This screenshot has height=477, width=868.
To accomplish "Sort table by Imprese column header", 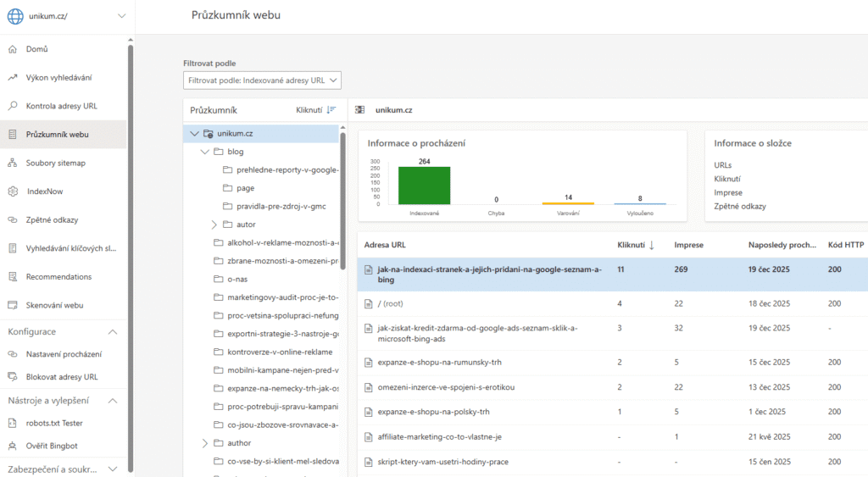I will [688, 245].
